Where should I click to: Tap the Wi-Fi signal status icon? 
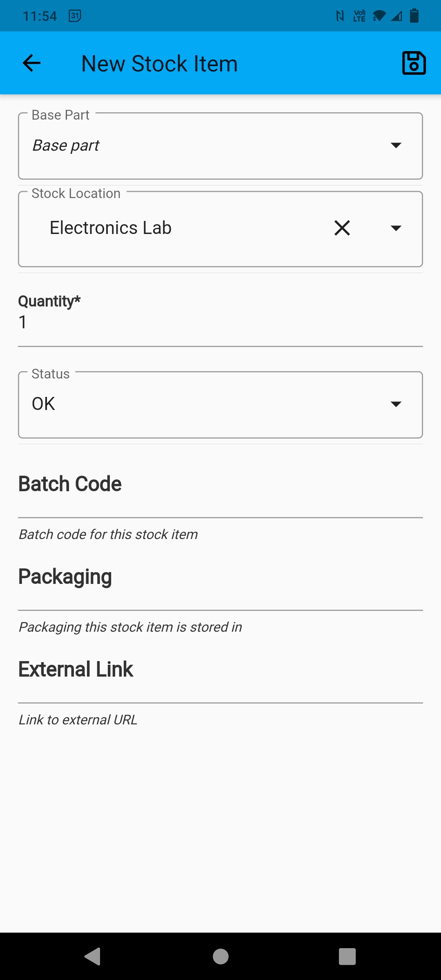coord(379,16)
